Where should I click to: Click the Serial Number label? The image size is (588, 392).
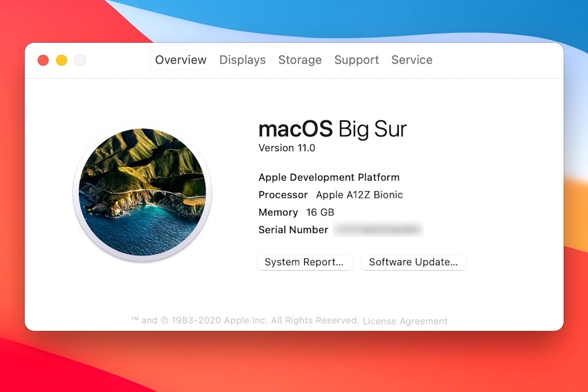pyautogui.click(x=293, y=230)
